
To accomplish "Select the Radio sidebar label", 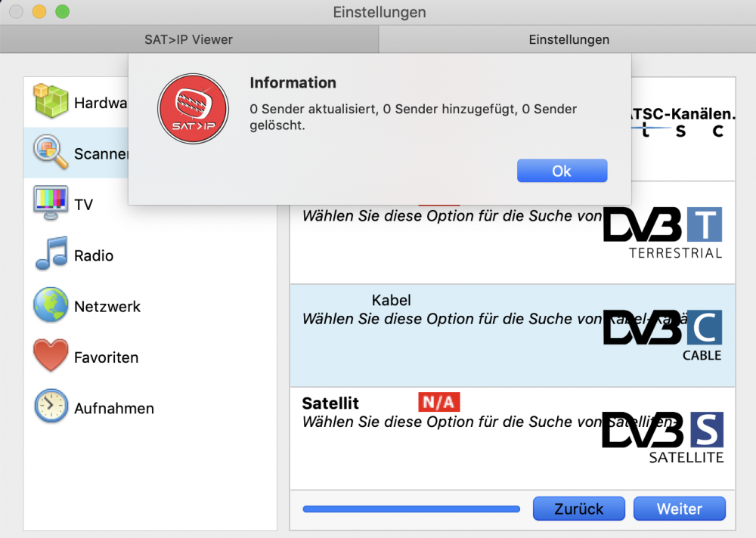I will (94, 255).
